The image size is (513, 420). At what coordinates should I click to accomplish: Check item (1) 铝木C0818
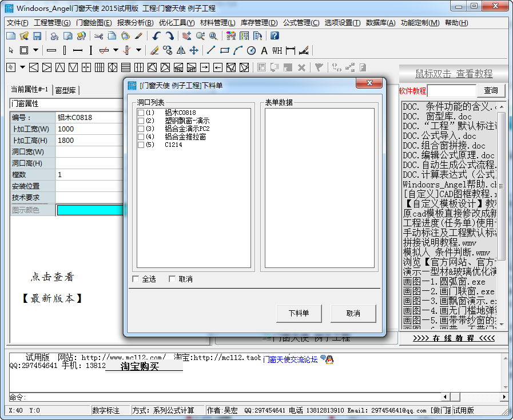point(141,113)
